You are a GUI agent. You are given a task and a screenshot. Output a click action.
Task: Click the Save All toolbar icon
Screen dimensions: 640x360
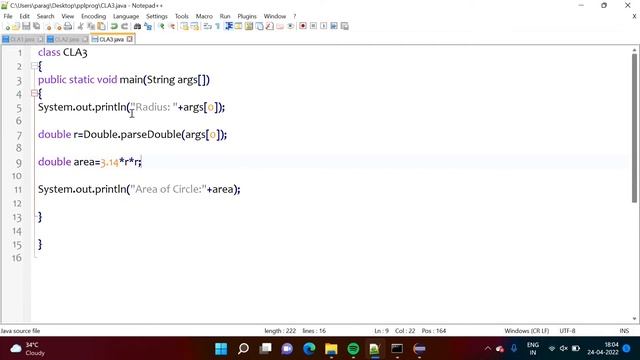coord(36,27)
